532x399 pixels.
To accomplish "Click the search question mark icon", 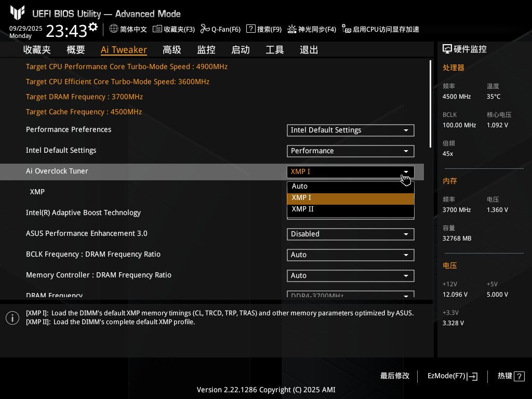I will pos(250,29).
